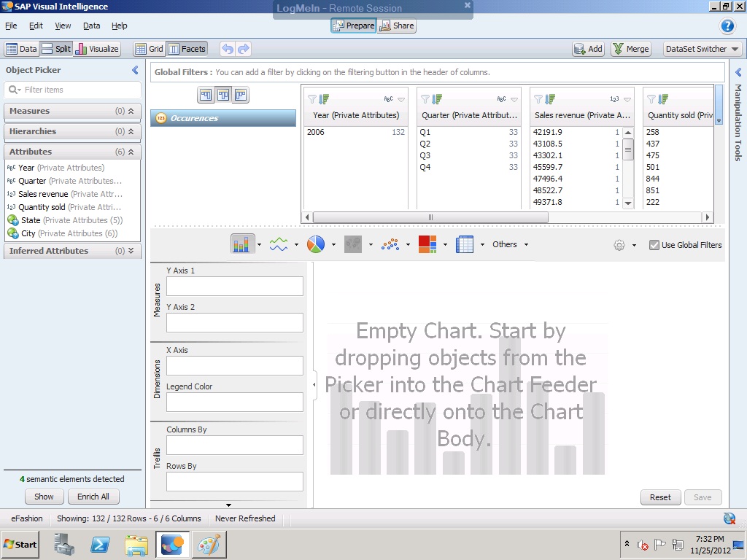Click the undo arrow icon

click(228, 49)
